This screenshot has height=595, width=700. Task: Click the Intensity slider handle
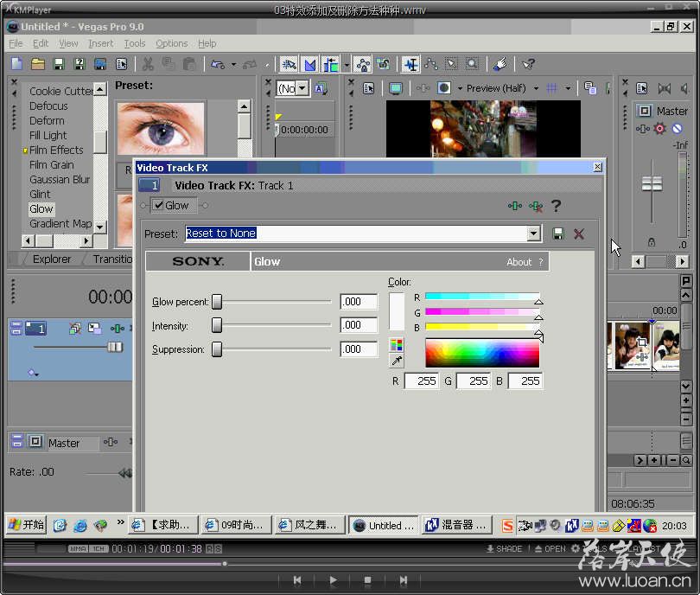point(217,325)
